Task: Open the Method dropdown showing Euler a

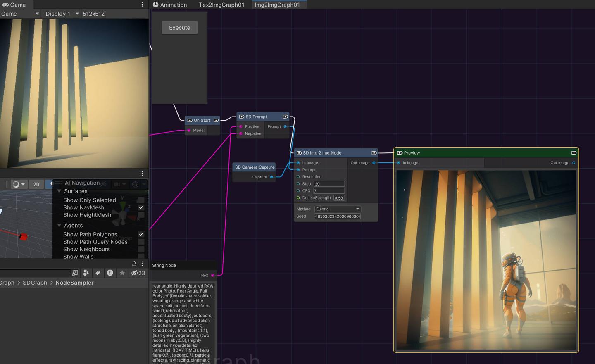Action: click(x=337, y=209)
